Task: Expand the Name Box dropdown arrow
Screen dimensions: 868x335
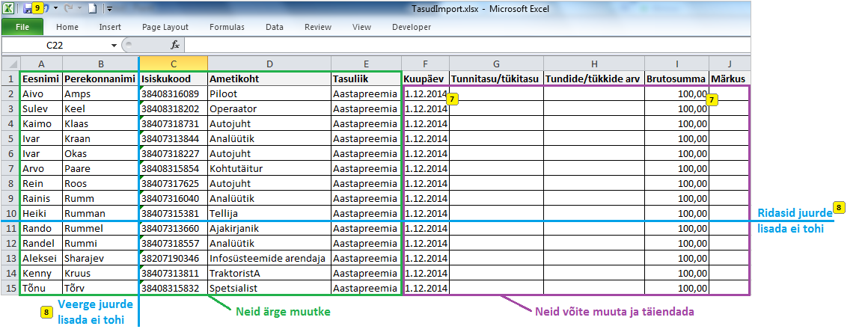Action: click(x=114, y=46)
